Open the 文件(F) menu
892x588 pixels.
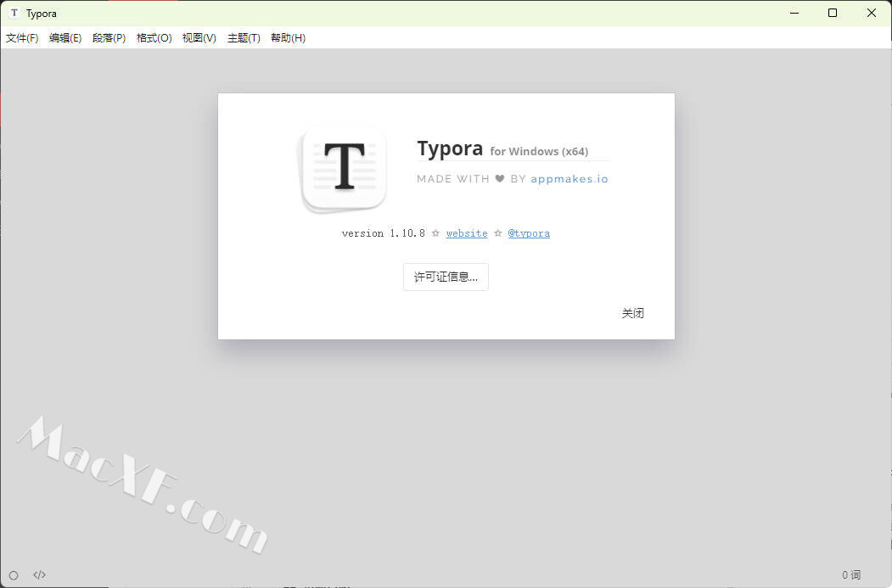(x=22, y=38)
